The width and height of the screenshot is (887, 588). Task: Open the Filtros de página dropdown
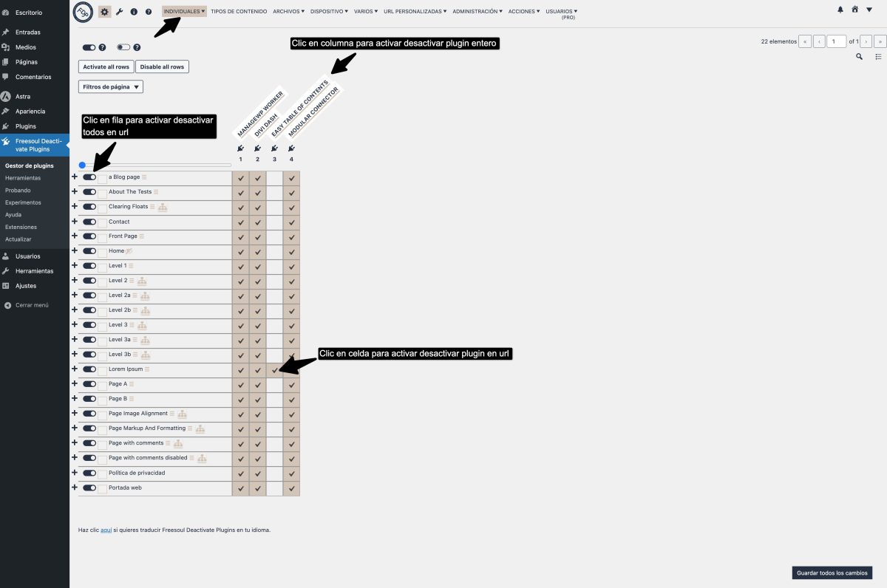click(111, 86)
